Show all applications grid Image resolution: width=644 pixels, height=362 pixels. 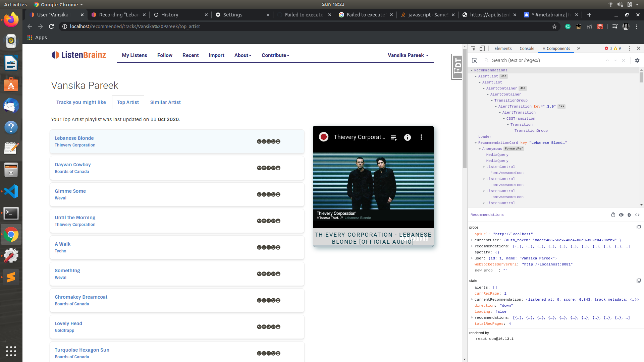[11, 351]
